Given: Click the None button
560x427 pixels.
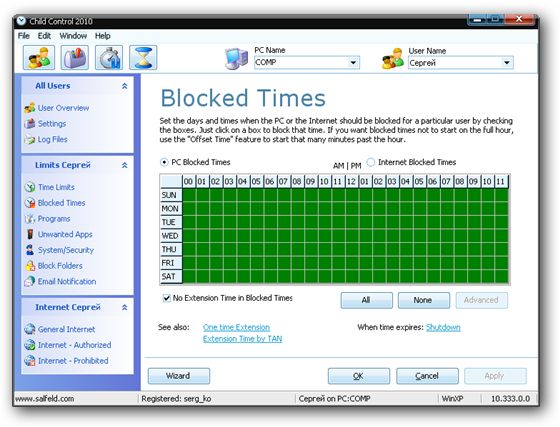Looking at the screenshot, I should pos(424,300).
